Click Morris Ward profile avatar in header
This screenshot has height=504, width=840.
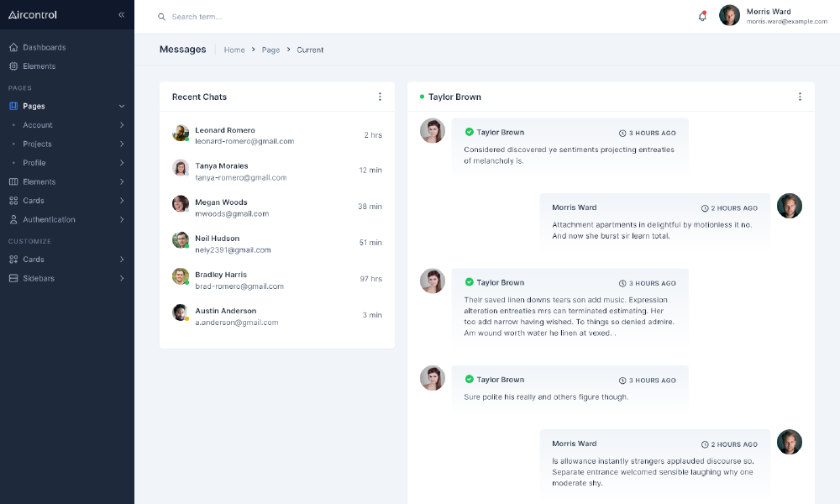pos(729,16)
